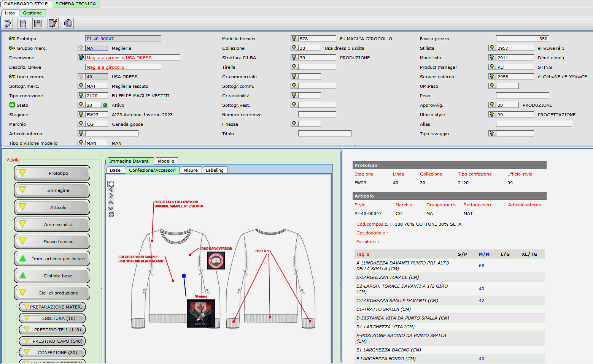This screenshot has width=593, height=364.
Task: Open lookup bulb for Modellista
Action: point(492,57)
